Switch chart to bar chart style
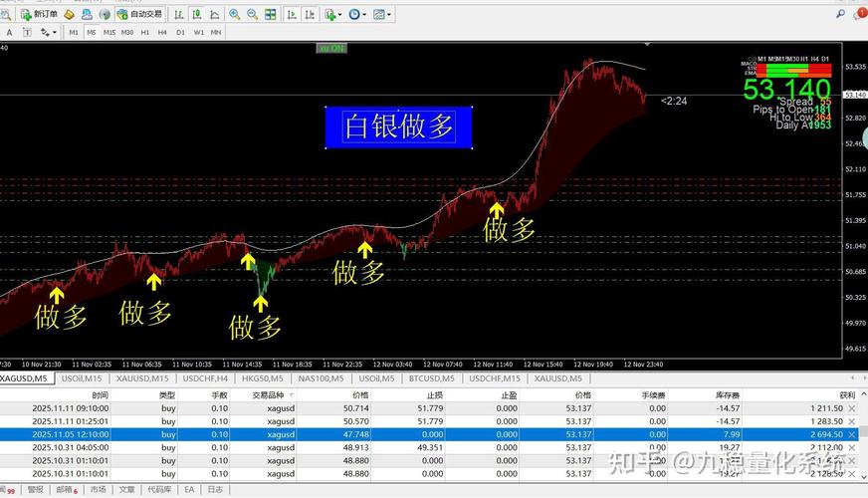This screenshot has width=868, height=498. 178,14
